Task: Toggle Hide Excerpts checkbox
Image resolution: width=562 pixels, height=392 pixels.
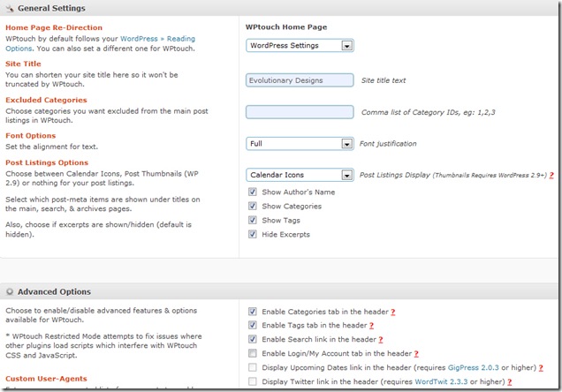Action: click(253, 234)
